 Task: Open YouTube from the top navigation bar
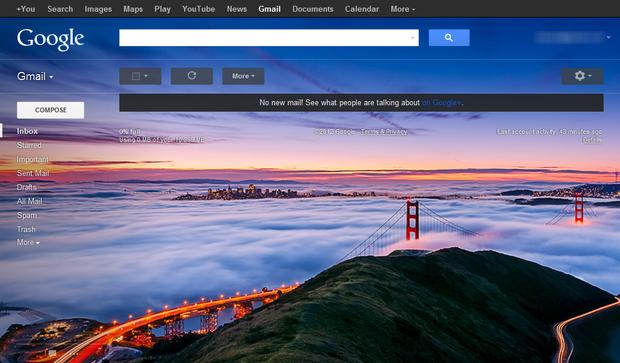(198, 9)
